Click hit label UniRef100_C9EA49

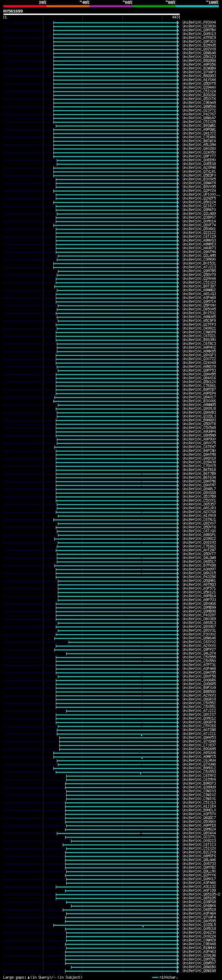coord(199,103)
